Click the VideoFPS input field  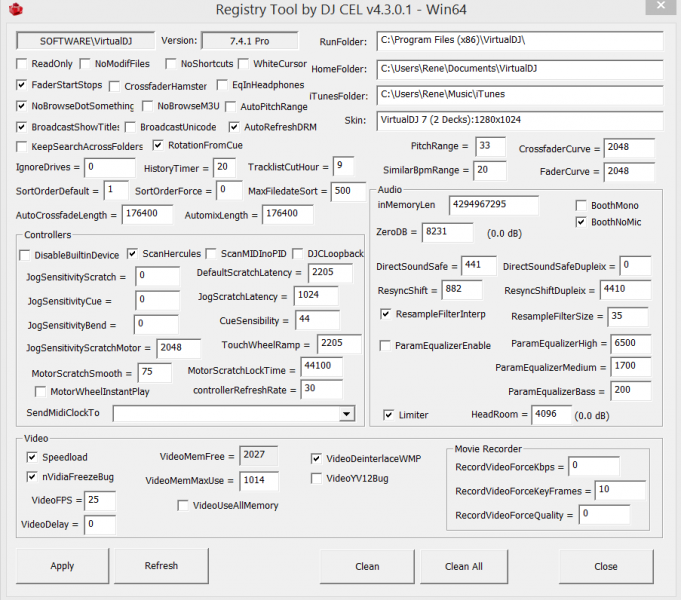coord(100,501)
